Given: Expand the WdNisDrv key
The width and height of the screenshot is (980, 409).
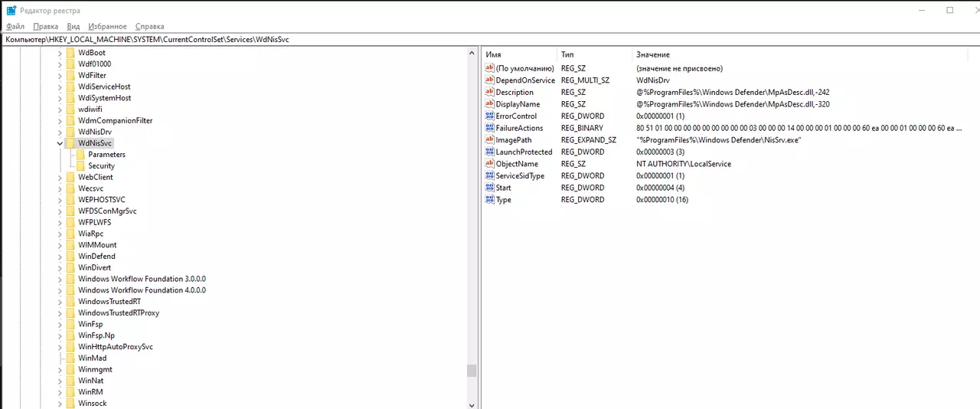Looking at the screenshot, I should tap(60, 132).
